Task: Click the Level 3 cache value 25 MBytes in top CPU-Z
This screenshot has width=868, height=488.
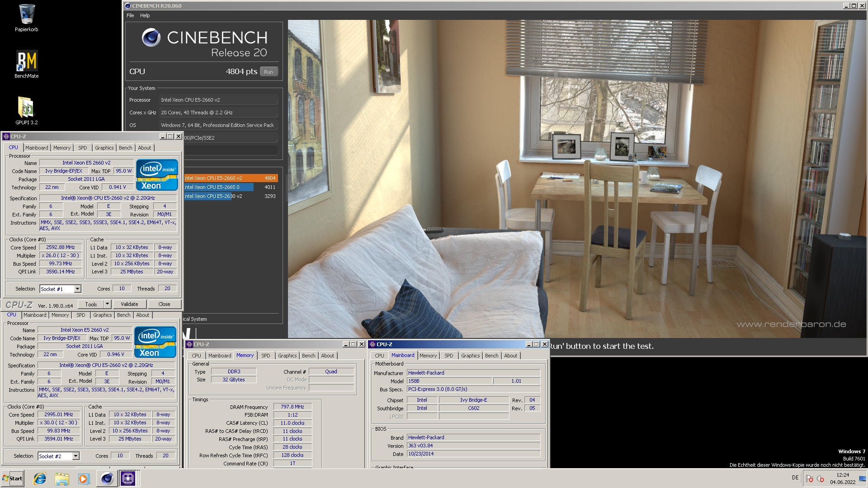Action: [132, 272]
